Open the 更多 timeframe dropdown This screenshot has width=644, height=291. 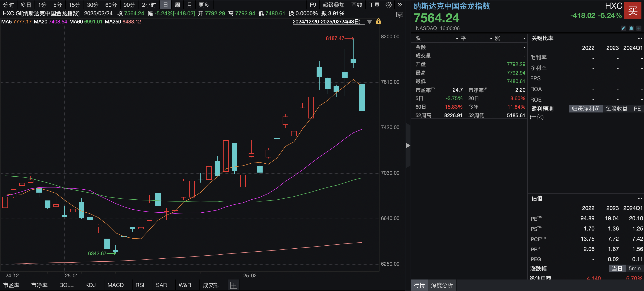[x=204, y=5]
